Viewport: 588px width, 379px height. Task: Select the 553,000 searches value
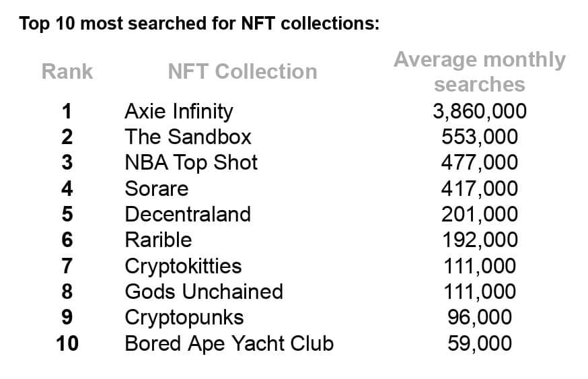480,137
